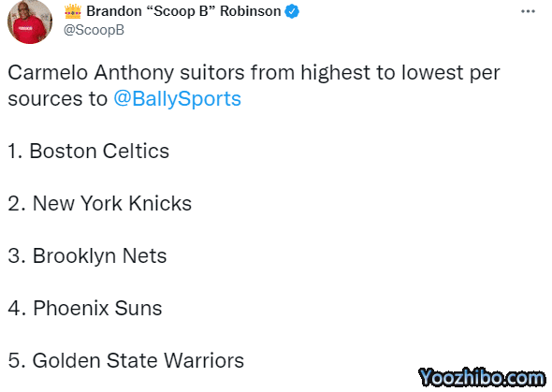
Task: Select the '5. Golden State Warriors' line
Action: coord(125,361)
